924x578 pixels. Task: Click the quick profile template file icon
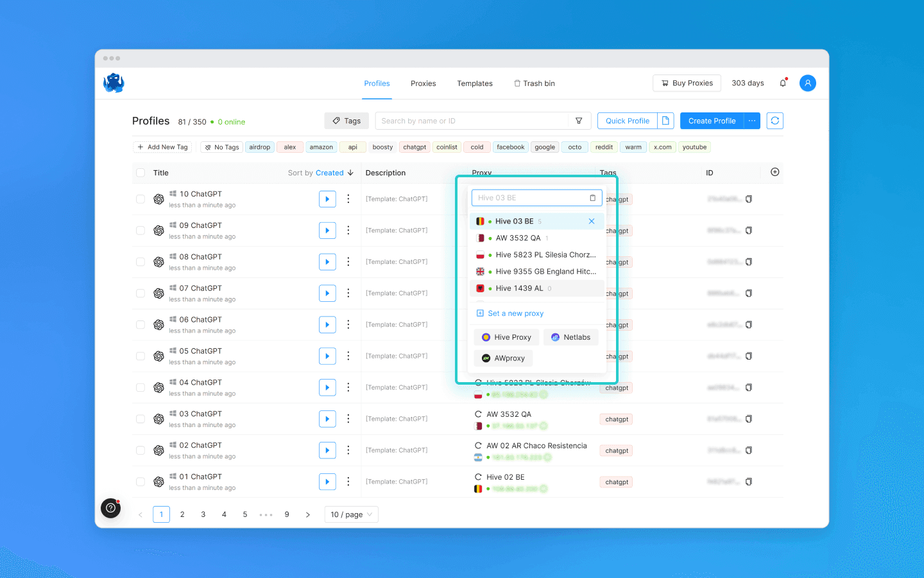point(665,121)
